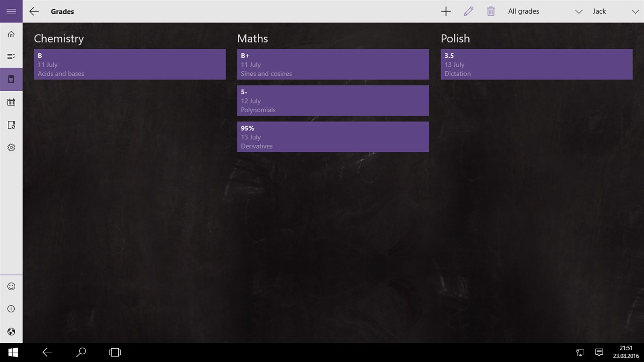The height and width of the screenshot is (362, 644).
Task: Open the hamburger navigation menu
Action: (x=11, y=11)
